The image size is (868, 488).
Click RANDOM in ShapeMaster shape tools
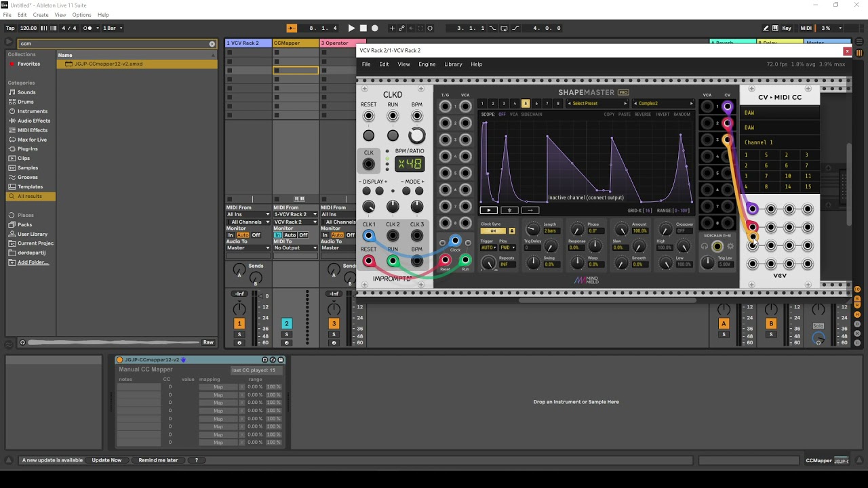[x=682, y=115]
